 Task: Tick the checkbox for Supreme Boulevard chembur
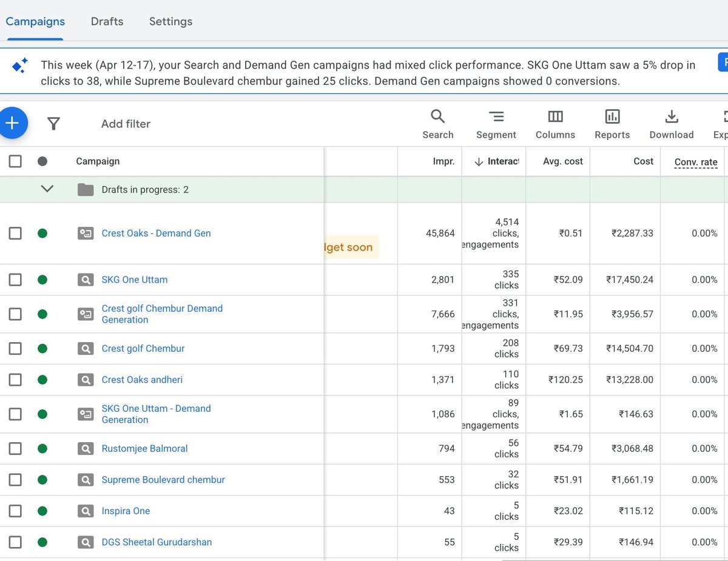[15, 480]
